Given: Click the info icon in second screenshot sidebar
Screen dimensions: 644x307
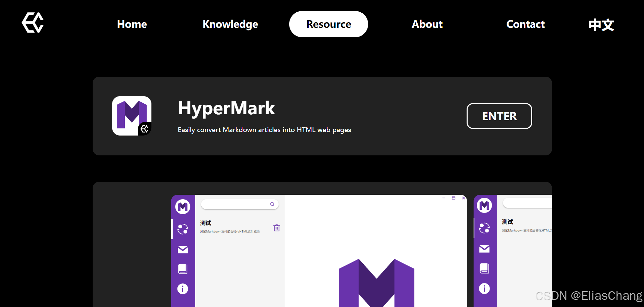Looking at the screenshot, I should point(484,289).
